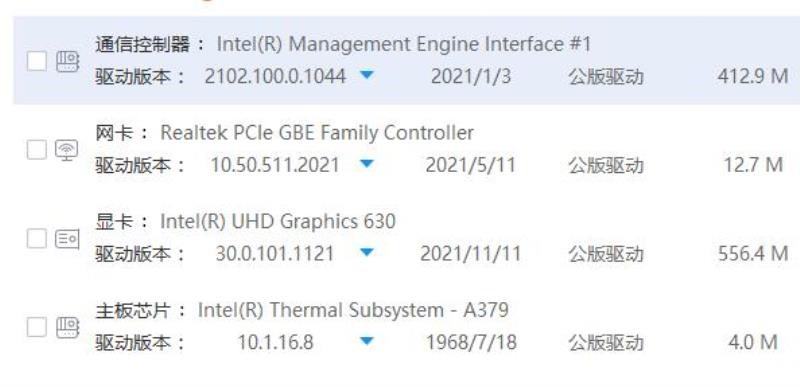Expand version list for 30.0.101.1121
The width and height of the screenshot is (800, 387).
tap(367, 252)
